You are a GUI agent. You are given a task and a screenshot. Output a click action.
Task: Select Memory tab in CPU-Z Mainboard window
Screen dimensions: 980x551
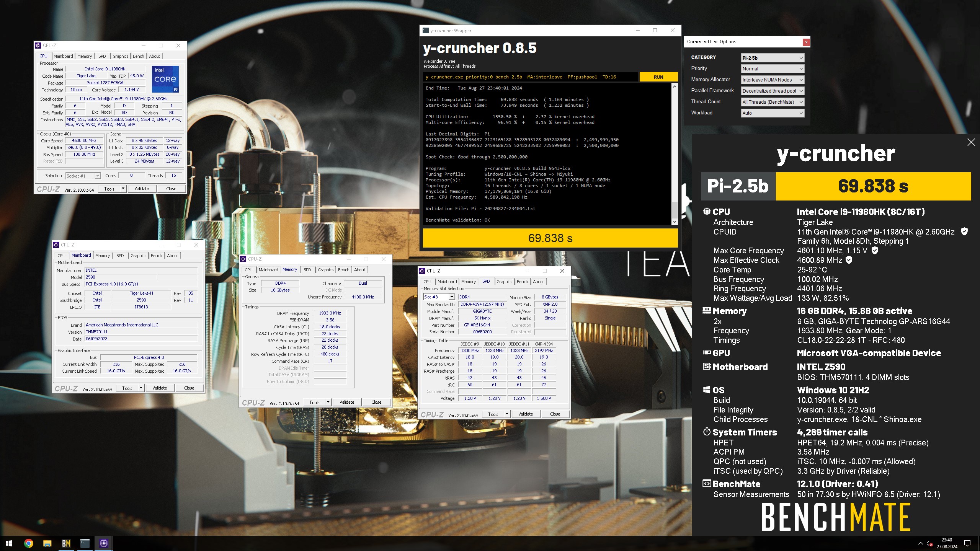click(x=103, y=256)
